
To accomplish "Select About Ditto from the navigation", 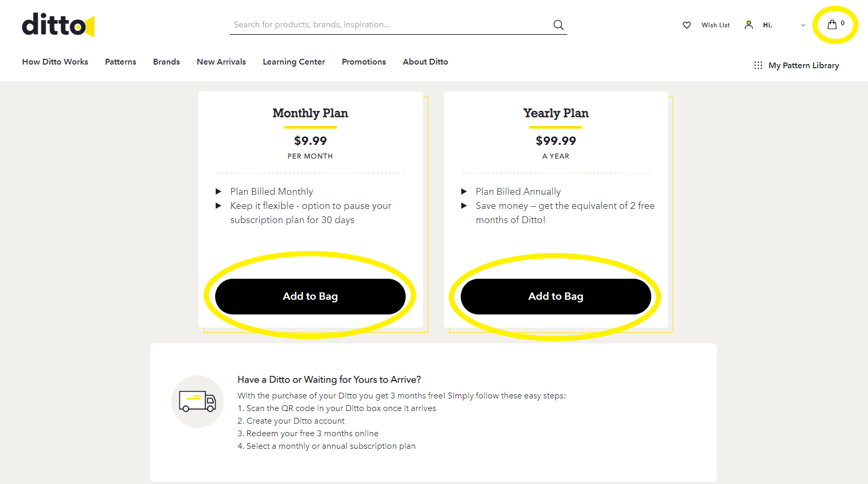I will (x=425, y=62).
